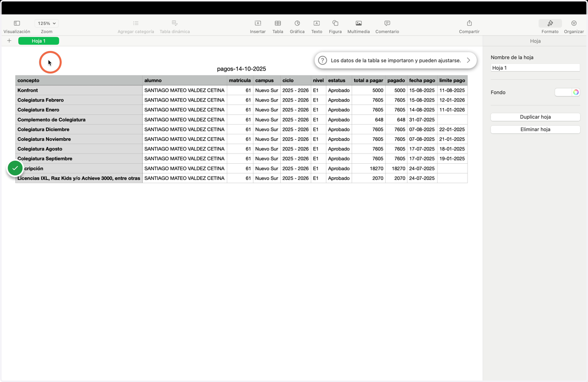Image resolution: width=588 pixels, height=382 pixels.
Task: Select the 18-01-2025 limite pago cell
Action: click(x=452, y=149)
